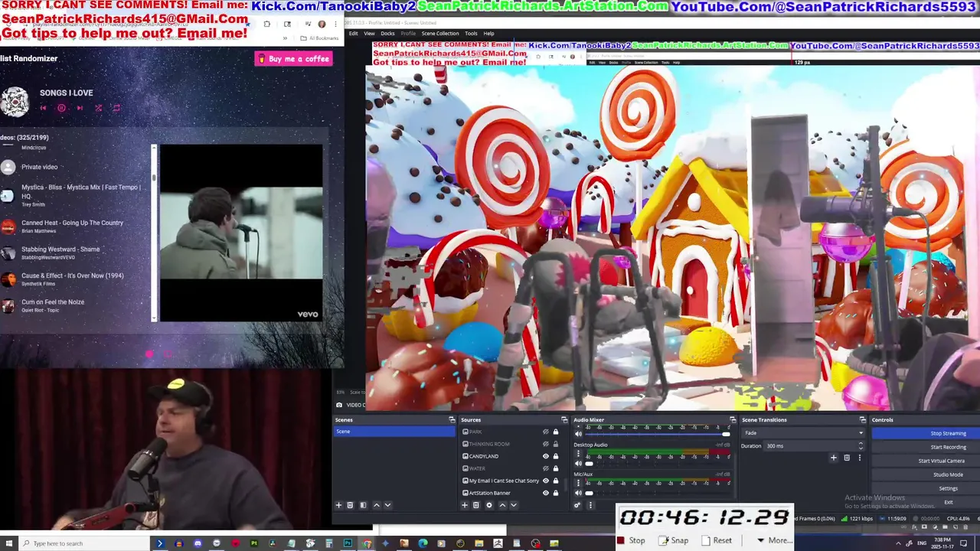Move scene down with arrow icon

click(387, 505)
